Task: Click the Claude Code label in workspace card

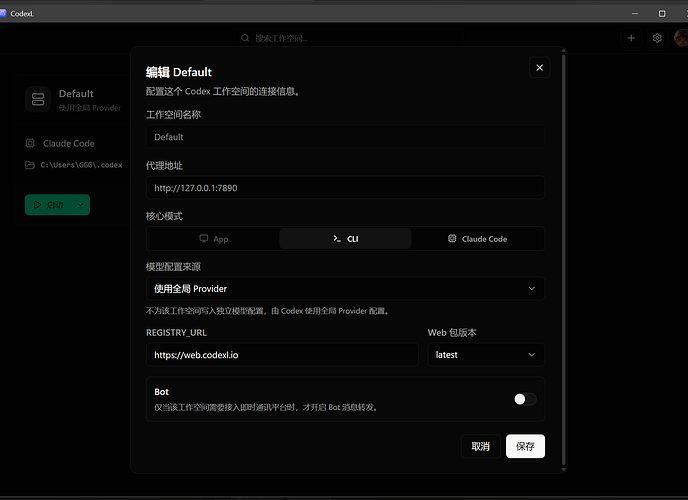Action: click(x=68, y=143)
